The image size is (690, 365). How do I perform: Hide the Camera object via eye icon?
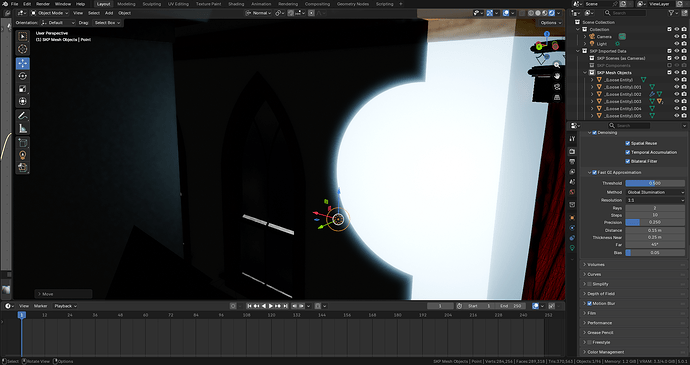pyautogui.click(x=677, y=37)
